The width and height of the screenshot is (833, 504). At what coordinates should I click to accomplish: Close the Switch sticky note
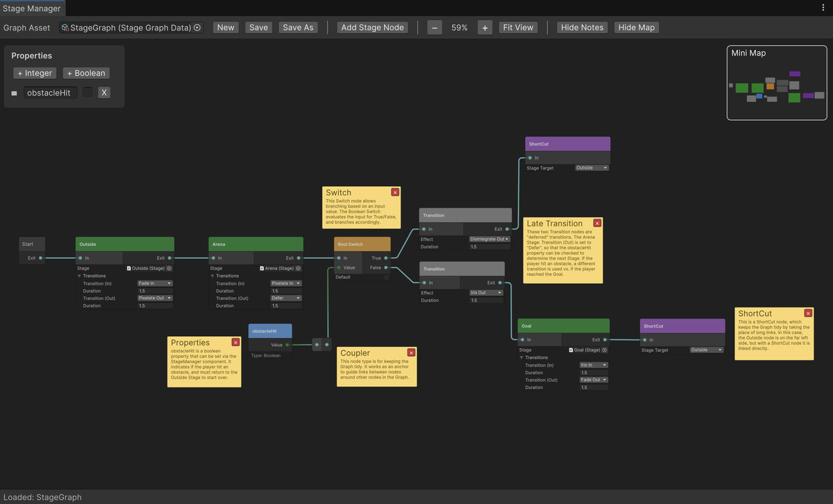tap(395, 192)
